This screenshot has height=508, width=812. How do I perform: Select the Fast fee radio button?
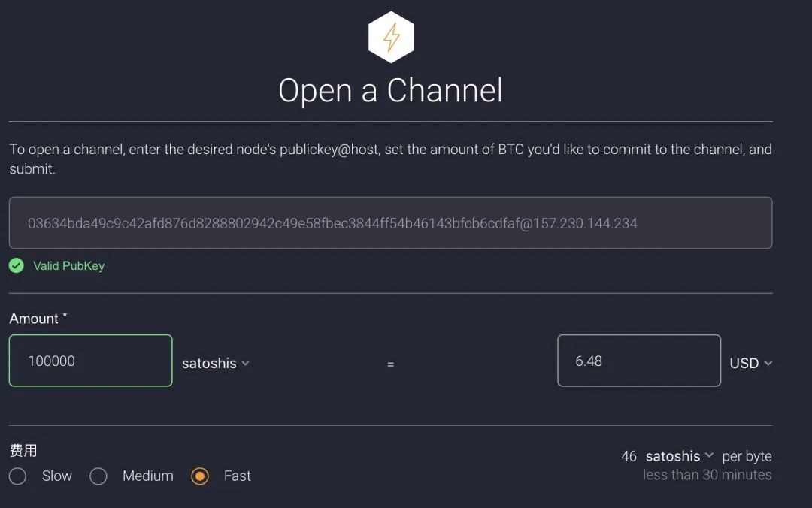click(x=200, y=476)
